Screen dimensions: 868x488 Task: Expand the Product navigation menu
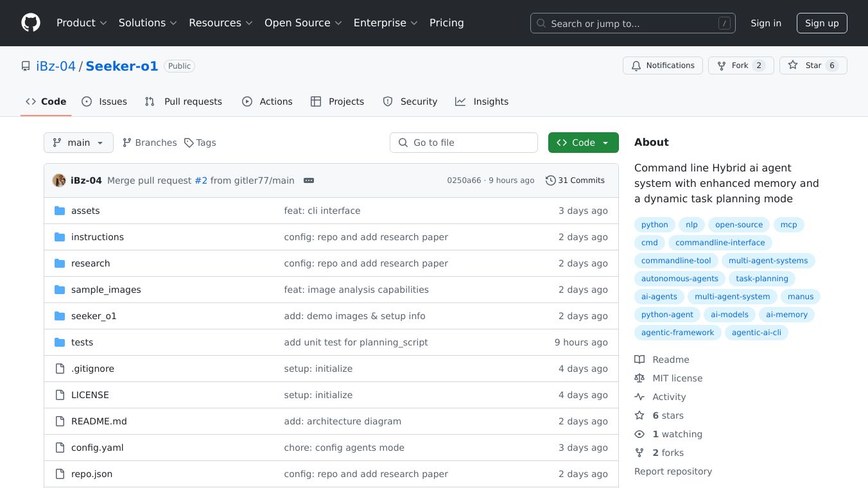[82, 23]
